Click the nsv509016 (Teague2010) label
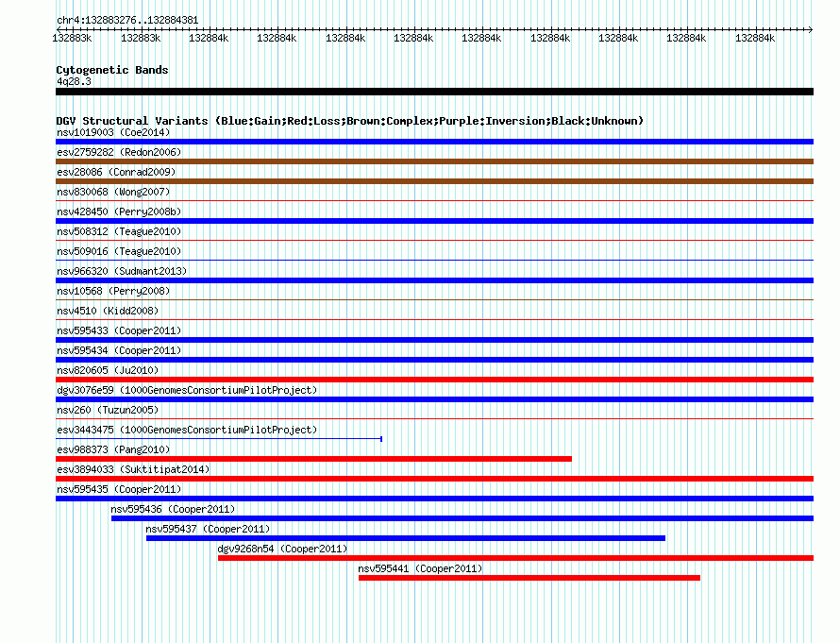This screenshot has width=840, height=643. tap(119, 251)
